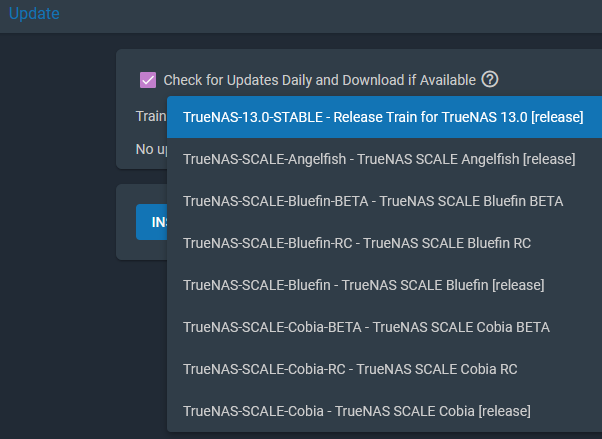Click the [release] tag on the Bluefin entry

coord(518,285)
